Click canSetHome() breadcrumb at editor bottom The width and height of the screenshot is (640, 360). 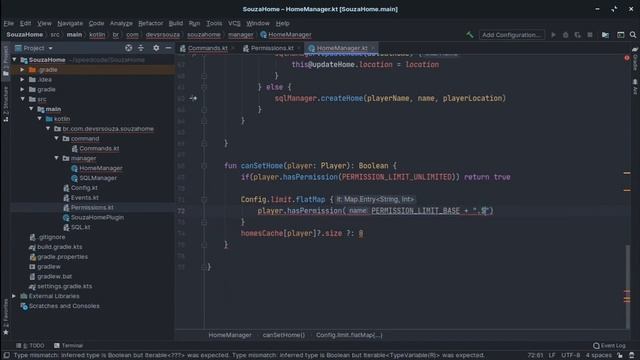pos(284,335)
